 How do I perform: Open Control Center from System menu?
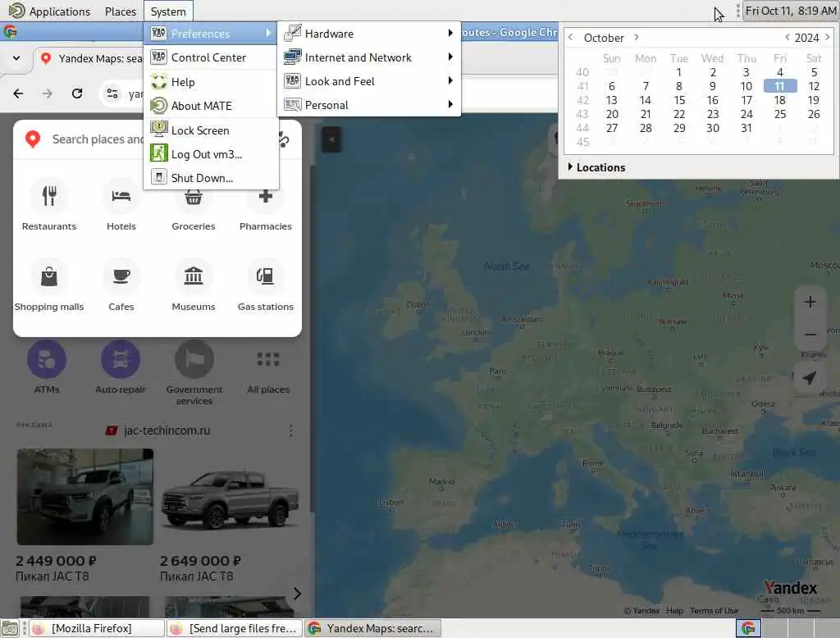point(211,57)
